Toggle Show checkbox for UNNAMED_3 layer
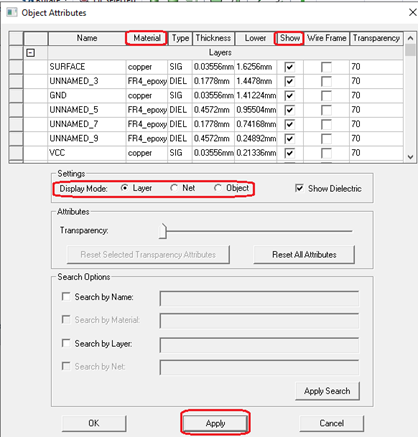Viewport: 418px width, 437px height. [289, 81]
